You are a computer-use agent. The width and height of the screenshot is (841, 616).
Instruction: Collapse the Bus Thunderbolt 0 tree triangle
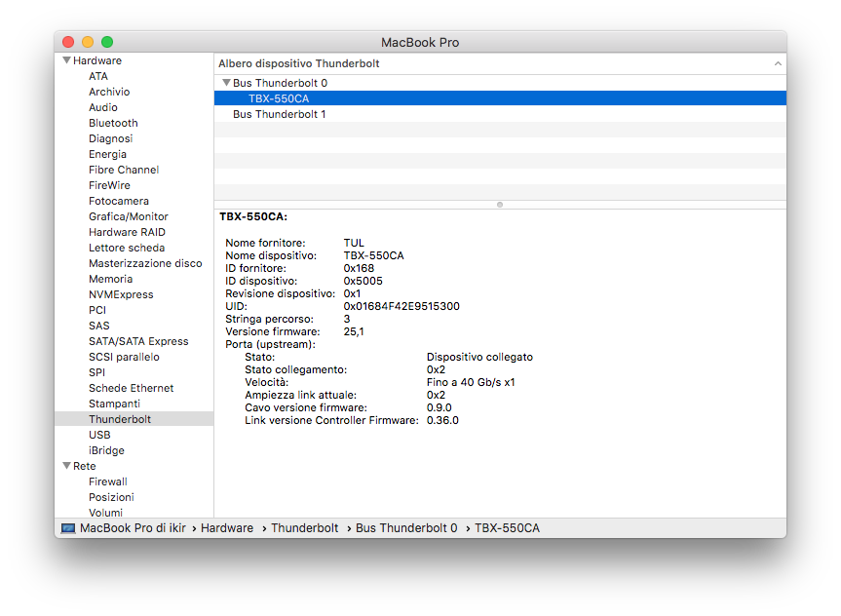pos(226,83)
